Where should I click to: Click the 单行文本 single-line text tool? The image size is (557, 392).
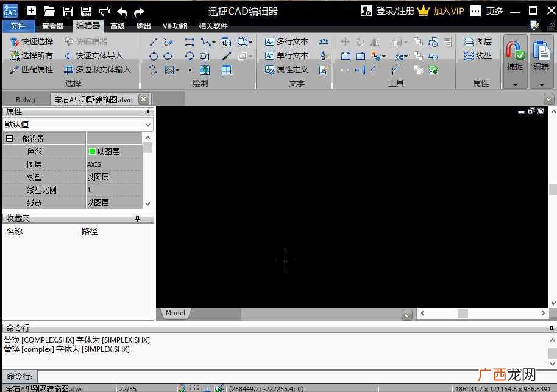pos(286,56)
